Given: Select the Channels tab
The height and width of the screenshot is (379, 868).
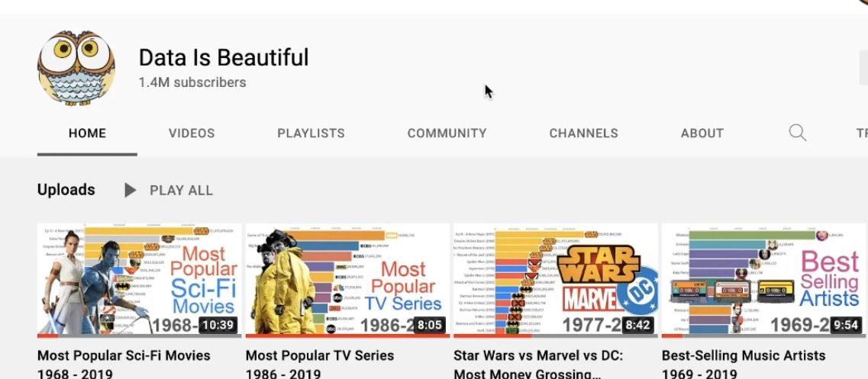Looking at the screenshot, I should click(583, 133).
